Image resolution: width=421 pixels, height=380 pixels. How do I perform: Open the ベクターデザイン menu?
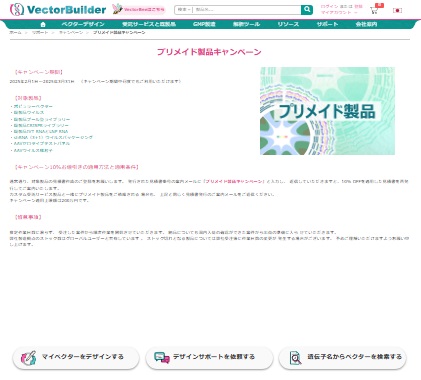tap(83, 24)
